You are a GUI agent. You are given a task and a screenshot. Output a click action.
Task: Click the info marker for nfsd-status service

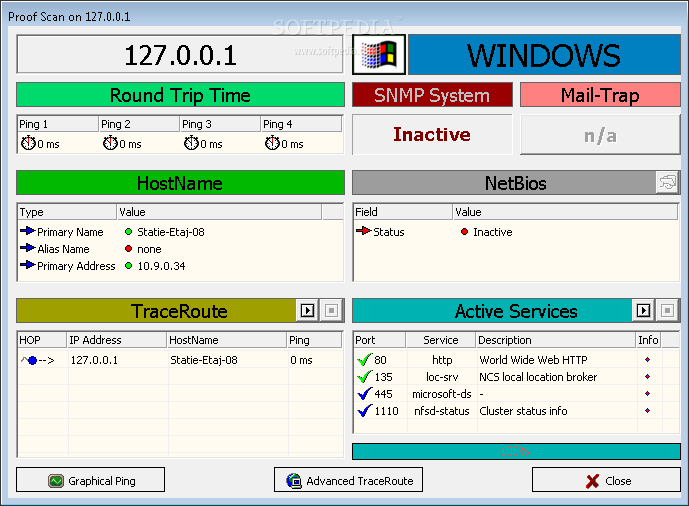[x=647, y=411]
